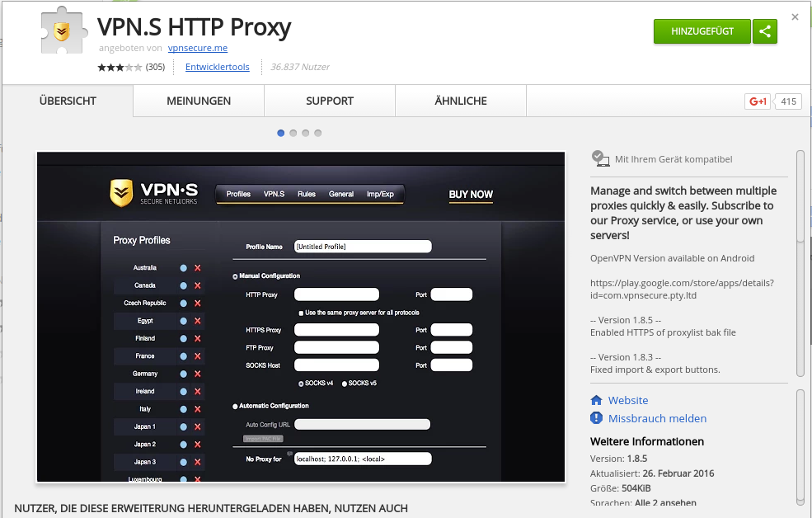The width and height of the screenshot is (812, 518).
Task: Click the blue dot next to Japan 1
Action: tap(183, 426)
